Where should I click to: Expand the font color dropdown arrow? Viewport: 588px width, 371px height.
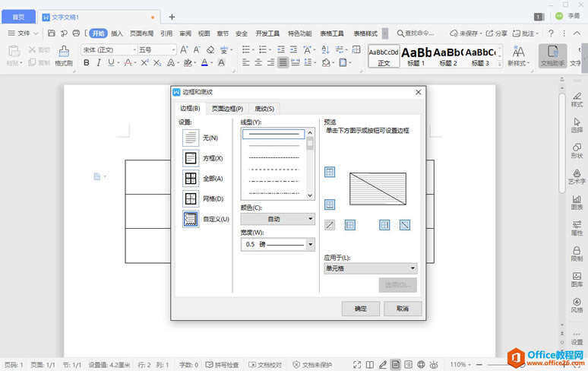coord(212,62)
